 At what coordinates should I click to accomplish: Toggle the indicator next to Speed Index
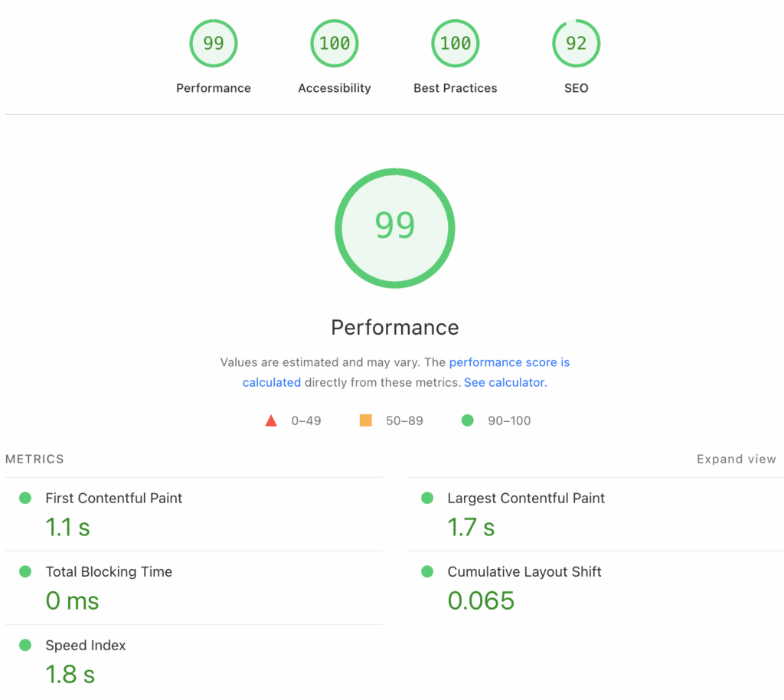[x=26, y=645]
